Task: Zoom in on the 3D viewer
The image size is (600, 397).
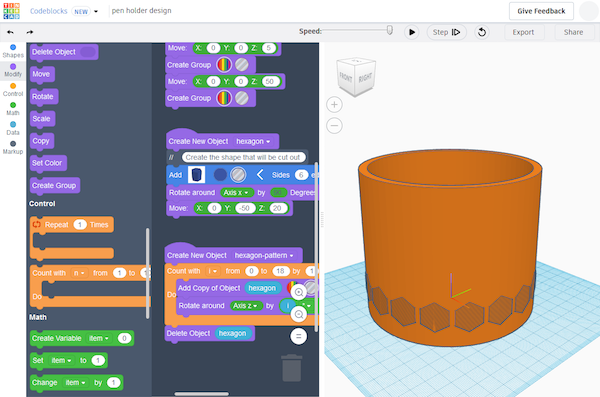Action: [x=334, y=105]
